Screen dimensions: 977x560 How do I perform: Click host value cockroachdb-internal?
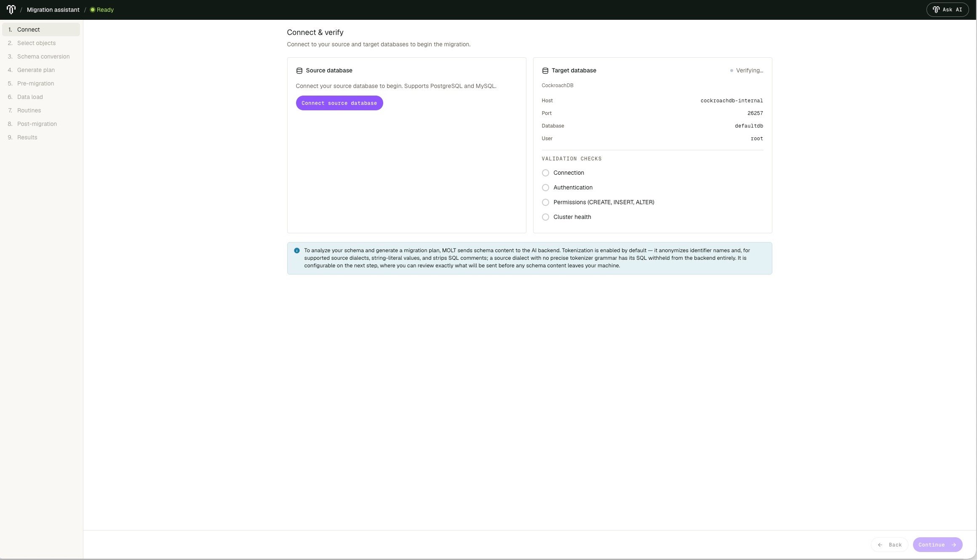pos(731,101)
